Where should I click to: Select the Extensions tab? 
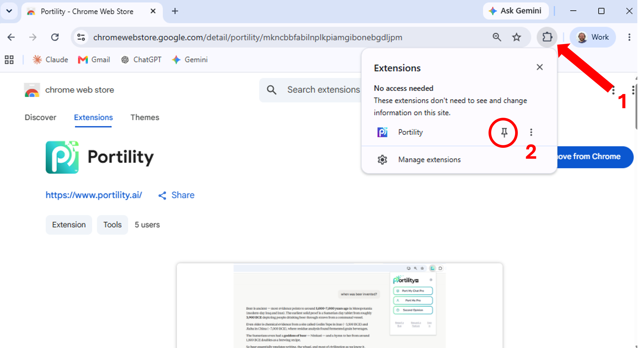[x=93, y=118]
